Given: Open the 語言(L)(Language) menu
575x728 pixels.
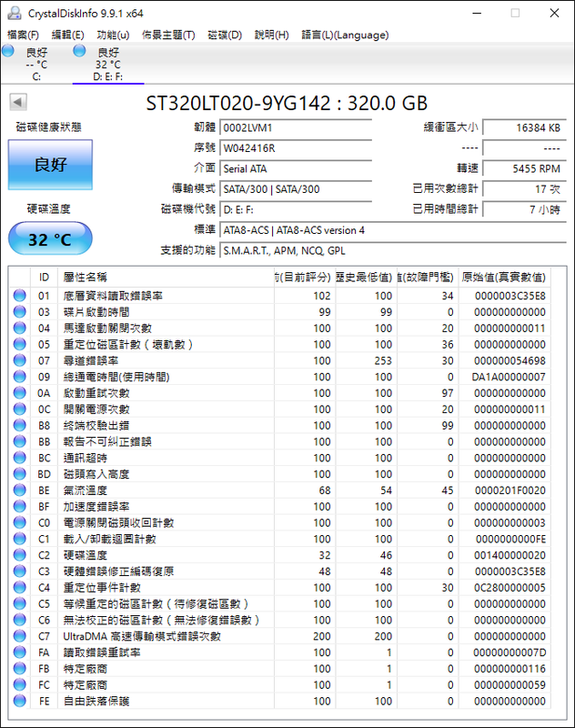Looking at the screenshot, I should (x=345, y=35).
